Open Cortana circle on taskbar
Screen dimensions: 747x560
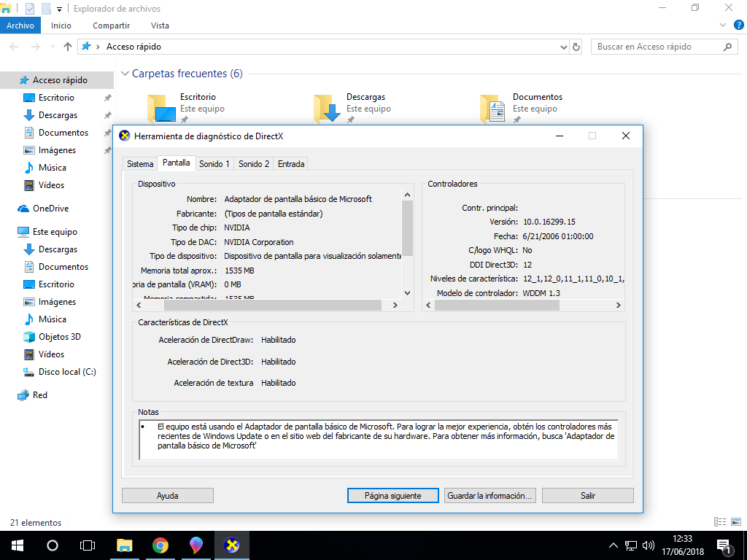(53, 545)
